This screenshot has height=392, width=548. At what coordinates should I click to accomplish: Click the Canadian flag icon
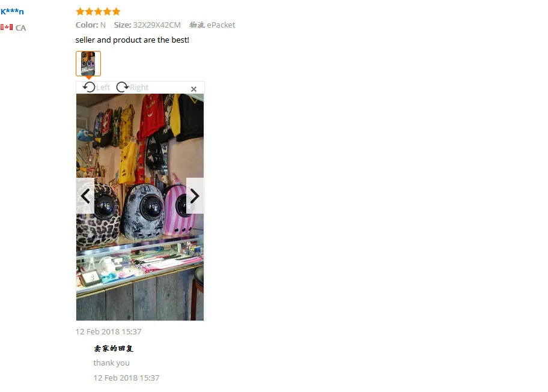tap(7, 27)
